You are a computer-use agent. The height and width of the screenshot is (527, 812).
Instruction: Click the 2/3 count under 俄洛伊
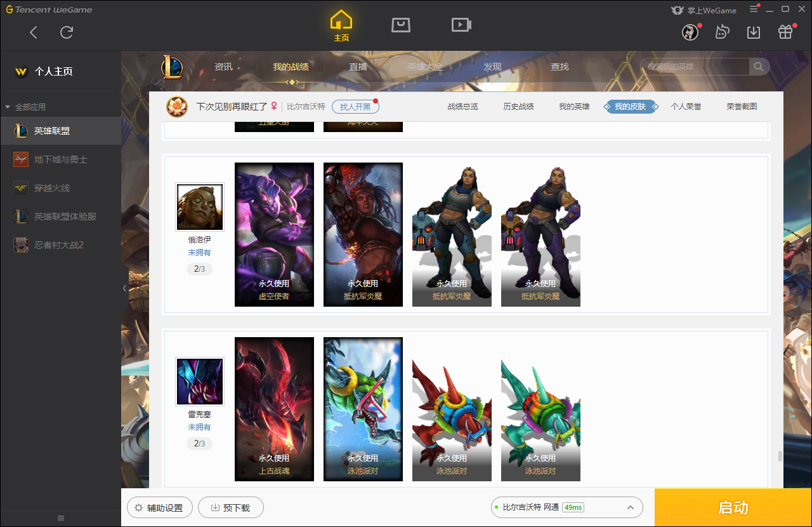click(200, 269)
